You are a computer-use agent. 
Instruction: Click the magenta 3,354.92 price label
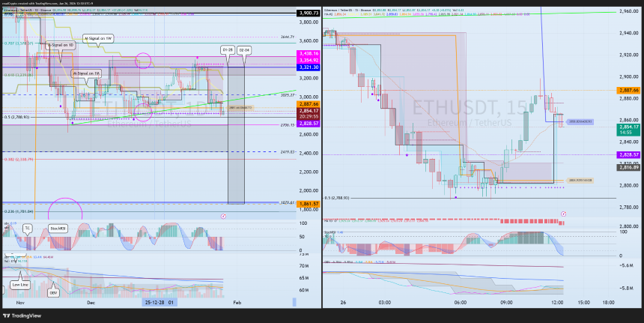point(309,61)
